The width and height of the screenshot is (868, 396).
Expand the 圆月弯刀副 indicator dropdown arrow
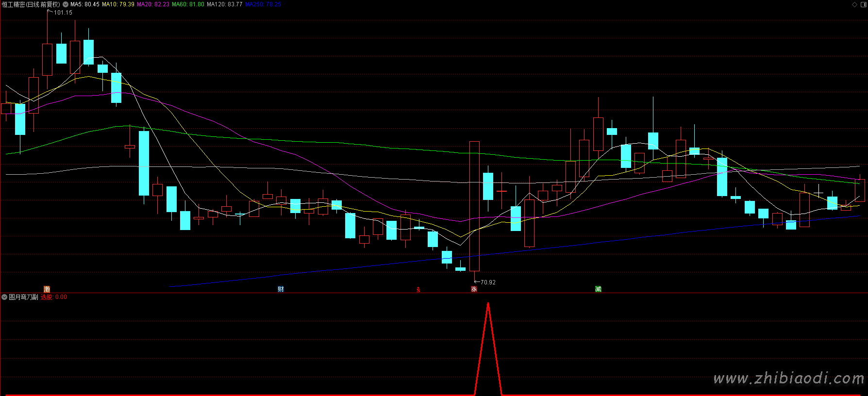point(4,297)
